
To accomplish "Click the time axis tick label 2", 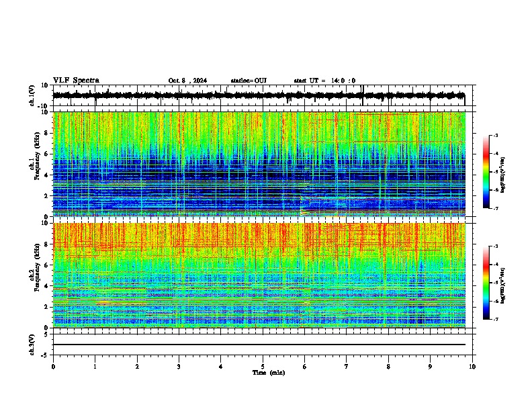I will pos(137,367).
